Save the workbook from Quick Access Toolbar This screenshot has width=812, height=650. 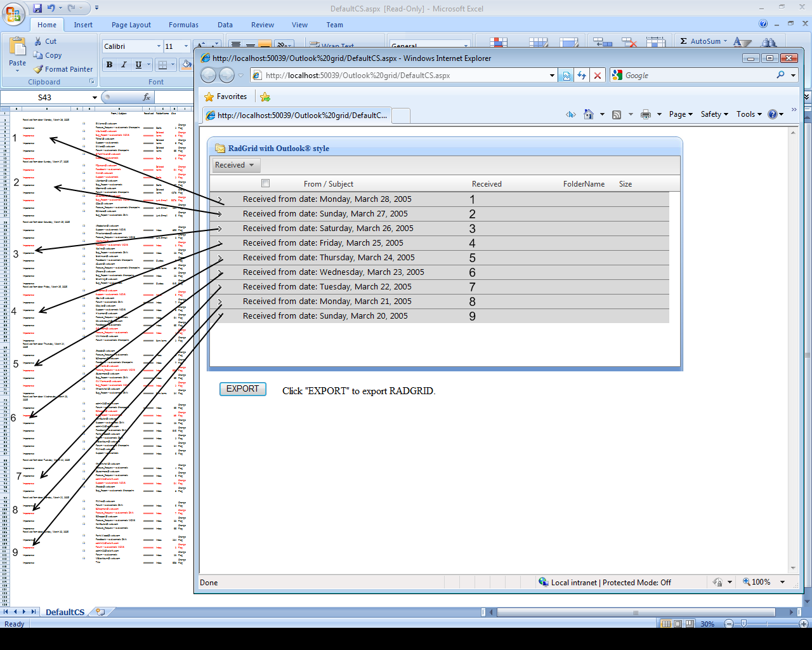tap(37, 8)
